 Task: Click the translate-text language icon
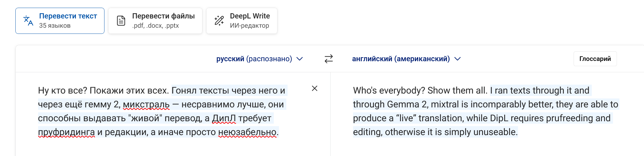coord(28,21)
